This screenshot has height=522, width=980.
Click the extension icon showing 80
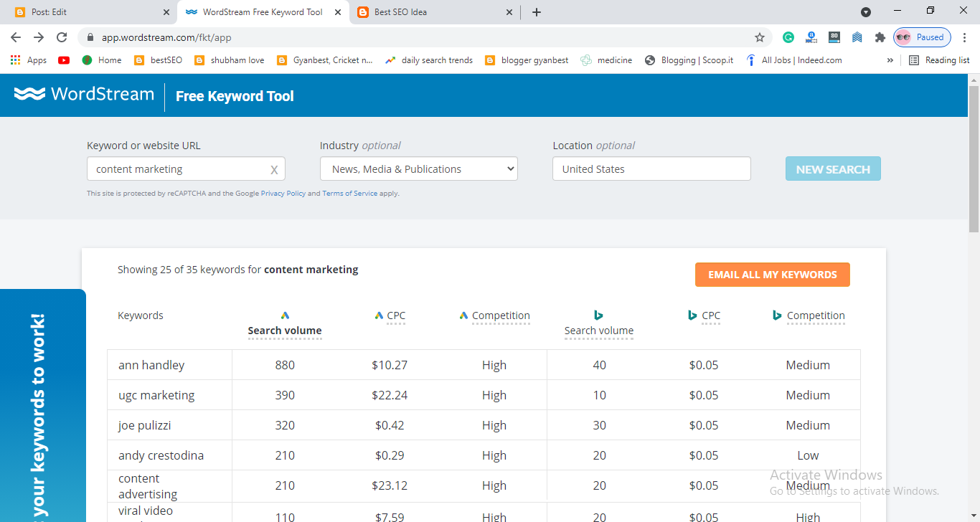click(x=834, y=37)
